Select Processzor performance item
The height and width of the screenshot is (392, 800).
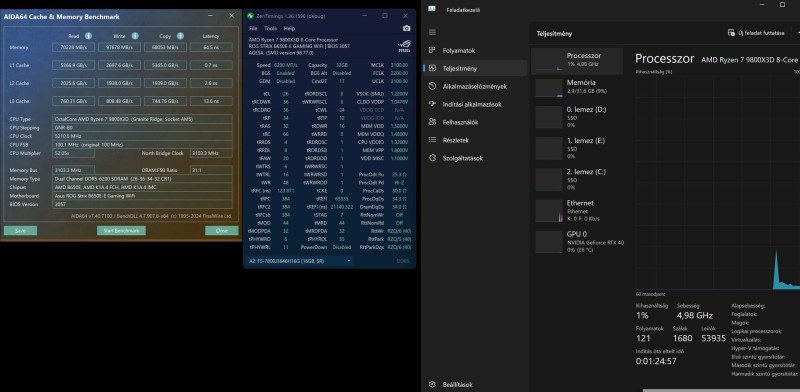tap(577, 61)
